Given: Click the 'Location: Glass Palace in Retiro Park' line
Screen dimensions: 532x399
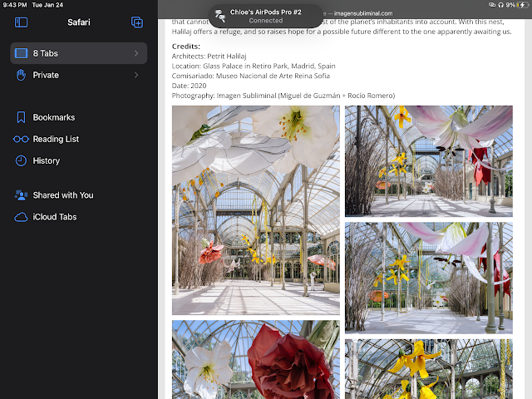Looking at the screenshot, I should click(254, 66).
